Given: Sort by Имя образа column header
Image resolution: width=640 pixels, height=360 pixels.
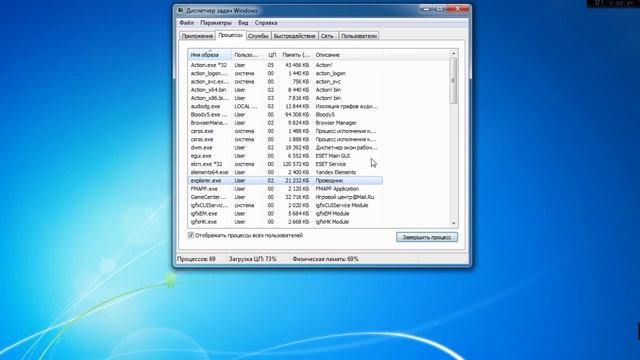Looking at the screenshot, I should [x=210, y=55].
